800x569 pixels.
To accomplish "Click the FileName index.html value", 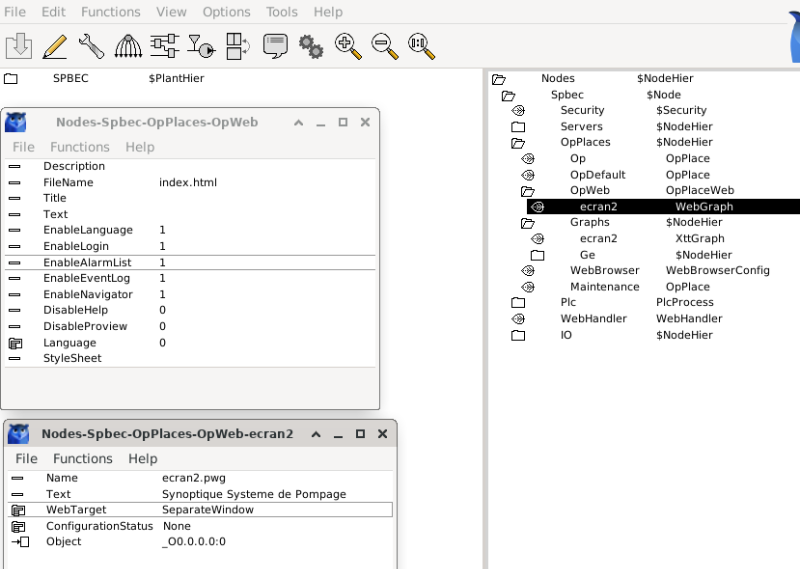I will [187, 182].
